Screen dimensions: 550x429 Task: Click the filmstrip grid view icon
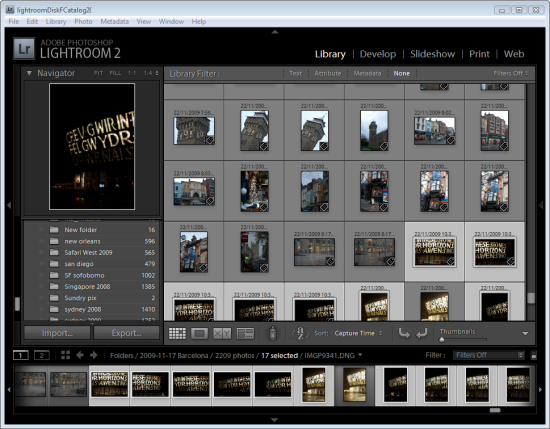[65, 355]
